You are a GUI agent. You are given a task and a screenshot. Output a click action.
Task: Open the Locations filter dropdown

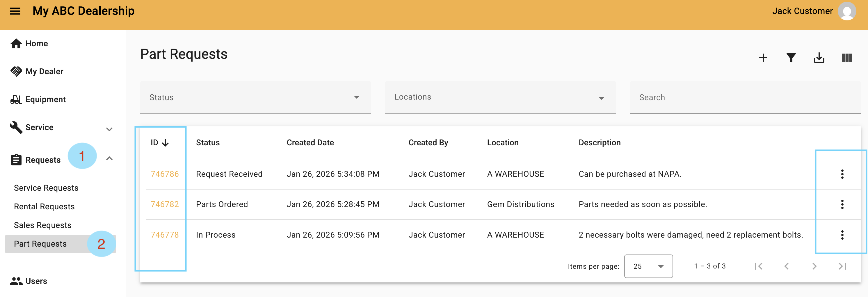(500, 97)
